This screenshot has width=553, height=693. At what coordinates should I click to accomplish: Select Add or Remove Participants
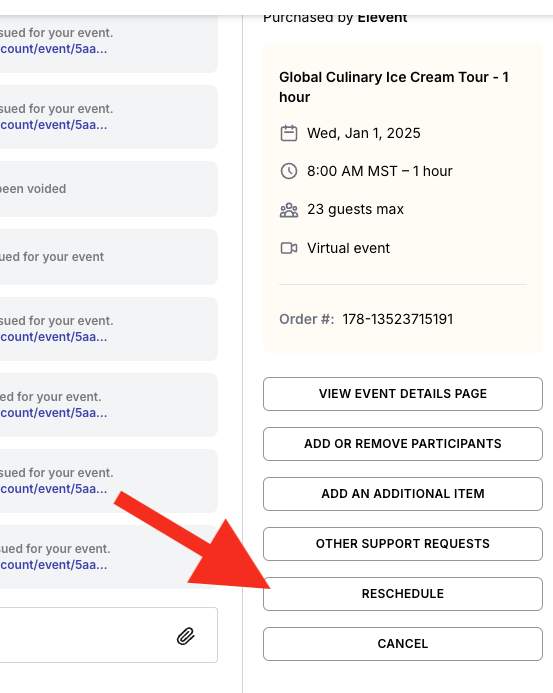tap(403, 444)
